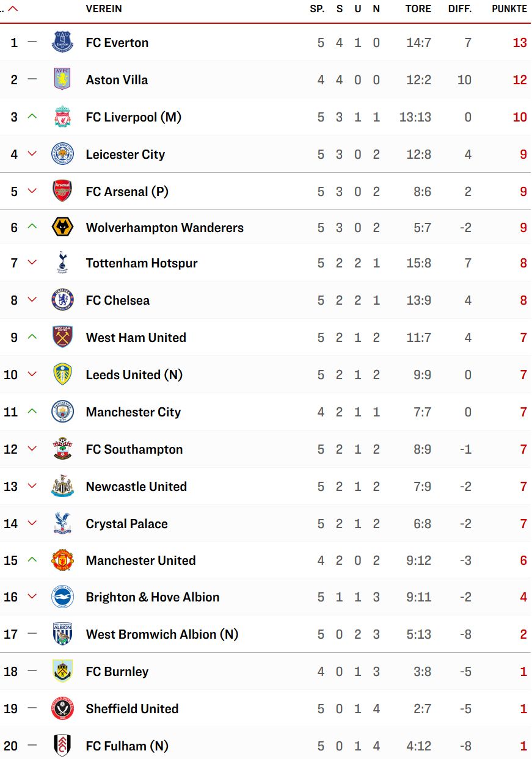Sort by TORE column header
The width and height of the screenshot is (532, 759).
(x=418, y=9)
